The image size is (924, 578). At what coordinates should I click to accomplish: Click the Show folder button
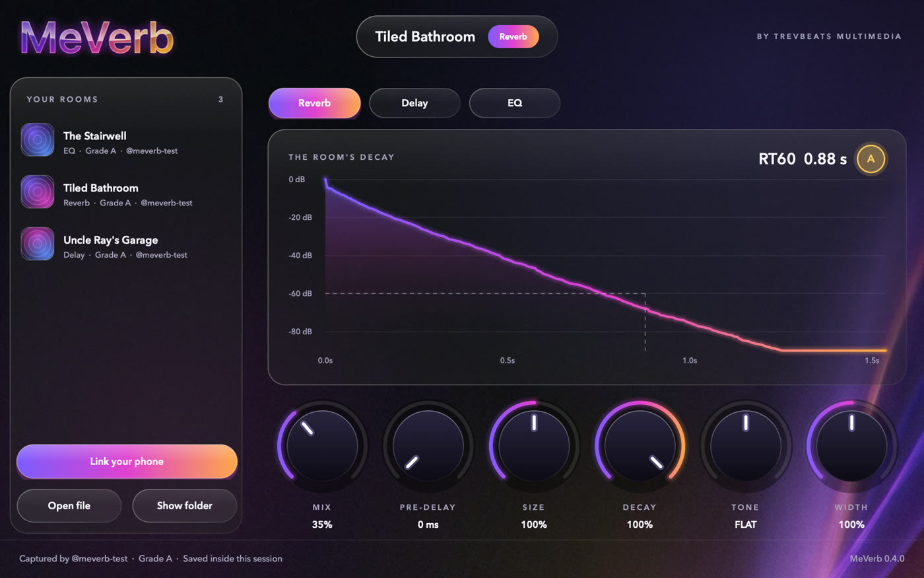[185, 505]
